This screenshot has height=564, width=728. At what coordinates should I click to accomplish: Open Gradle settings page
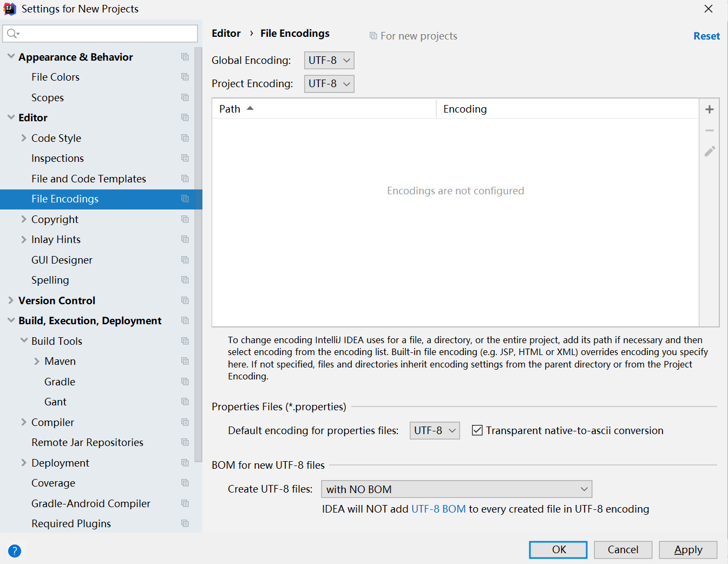click(x=60, y=382)
